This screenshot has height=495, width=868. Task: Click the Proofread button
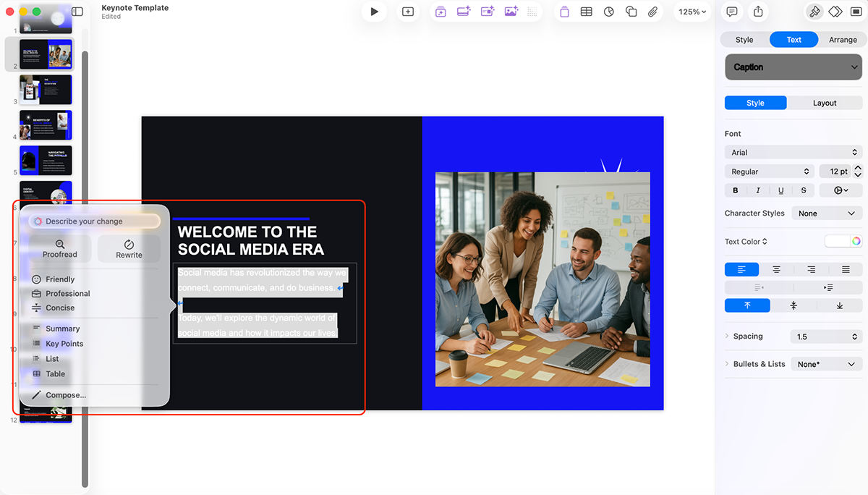[x=61, y=248]
